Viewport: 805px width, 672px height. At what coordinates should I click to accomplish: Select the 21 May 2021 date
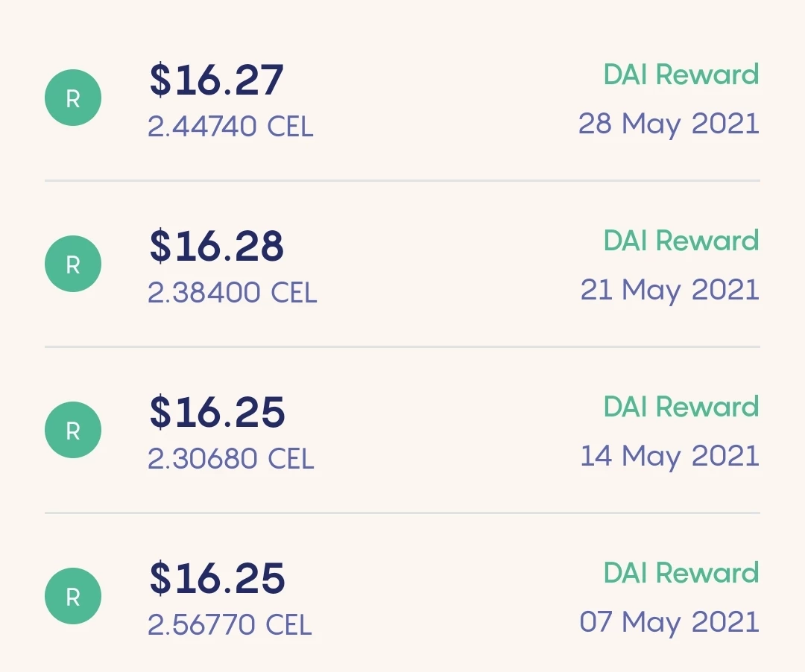click(x=670, y=291)
